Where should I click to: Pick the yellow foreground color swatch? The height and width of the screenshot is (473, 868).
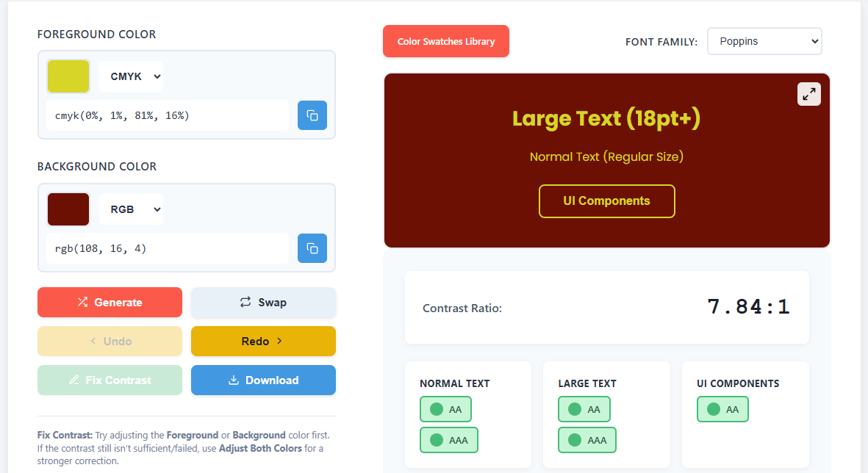pos(68,76)
